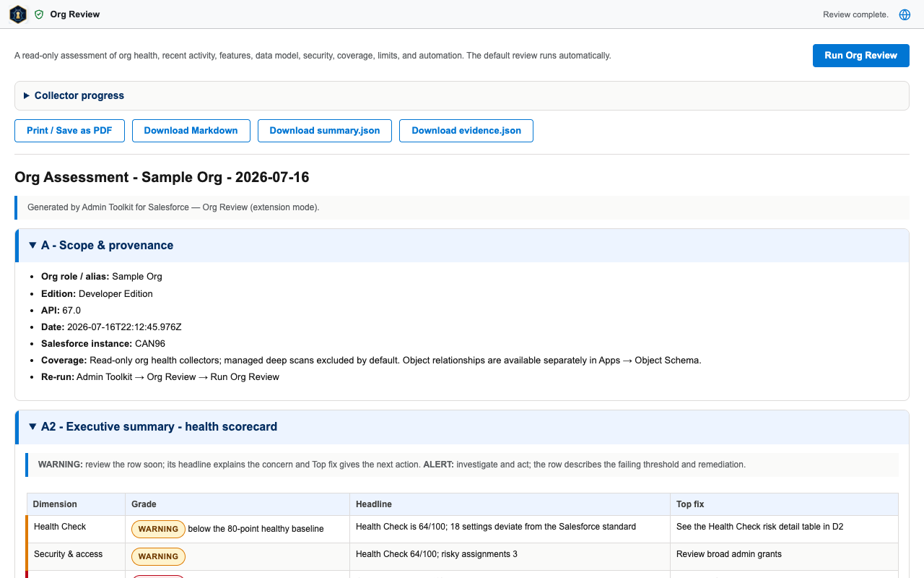This screenshot has width=924, height=578.
Task: Click the Health Check is 64/100 headline cell
Action: click(510, 527)
